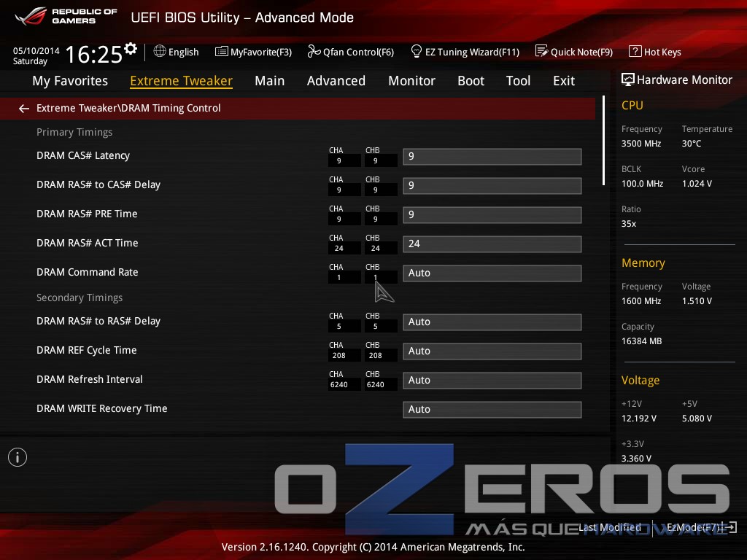This screenshot has height=560, width=747.
Task: Edit DRAM Refresh Interval field
Action: pos(492,380)
